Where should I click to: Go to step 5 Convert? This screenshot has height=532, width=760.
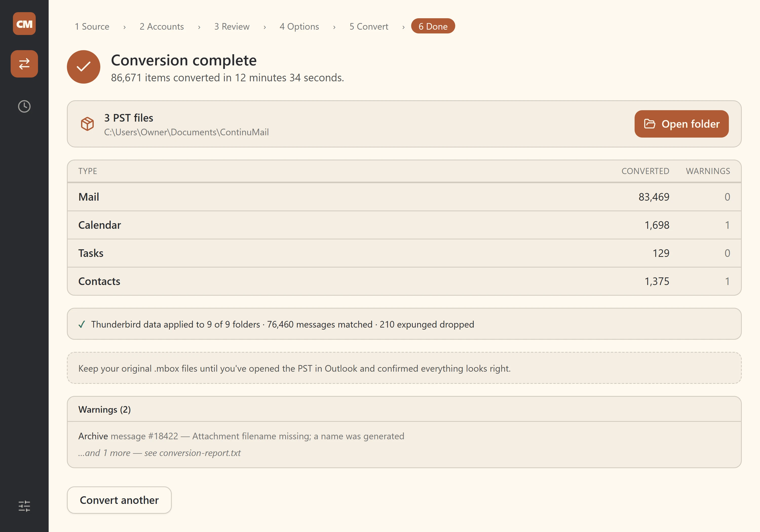coord(369,26)
